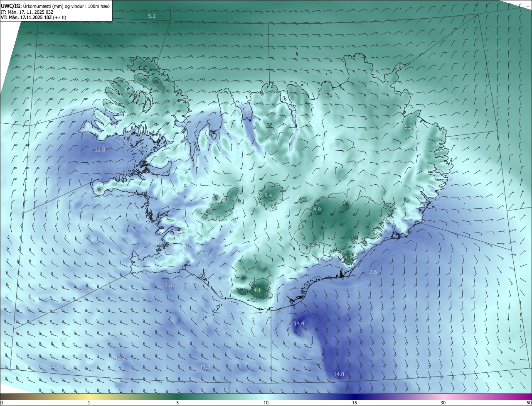Click the 14.4 value label south of Iceland
The width and height of the screenshot is (532, 406).
pos(299,323)
